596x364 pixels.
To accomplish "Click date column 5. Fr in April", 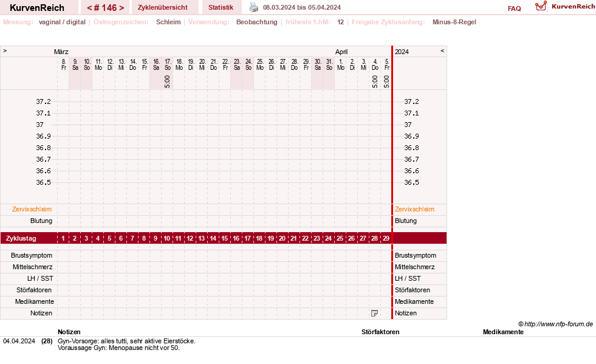I will click(386, 64).
